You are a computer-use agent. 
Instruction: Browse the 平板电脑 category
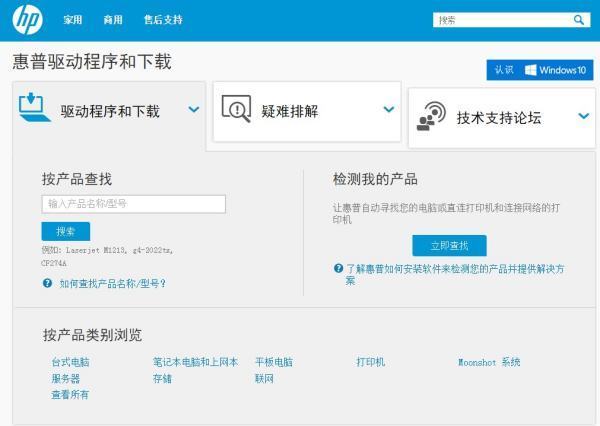pyautogui.click(x=274, y=362)
